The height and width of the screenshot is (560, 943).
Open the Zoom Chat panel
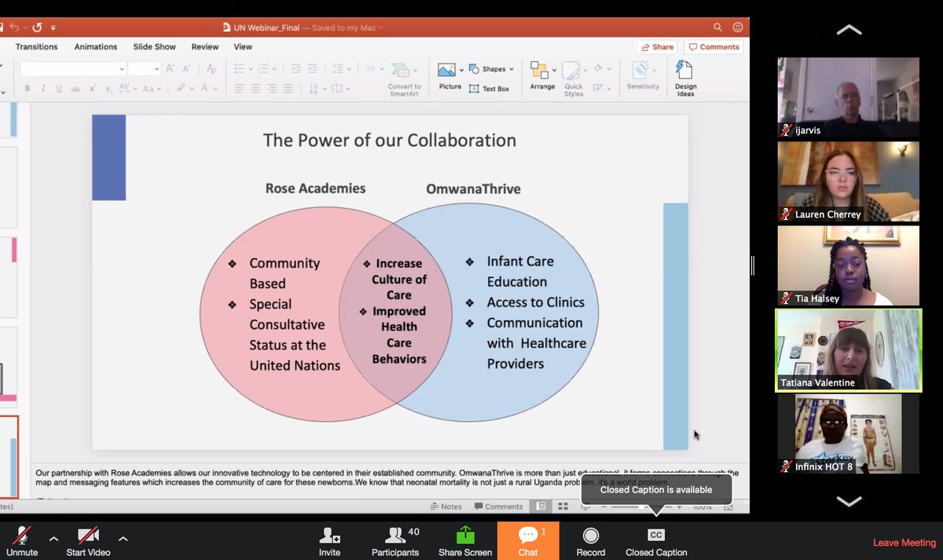click(528, 542)
